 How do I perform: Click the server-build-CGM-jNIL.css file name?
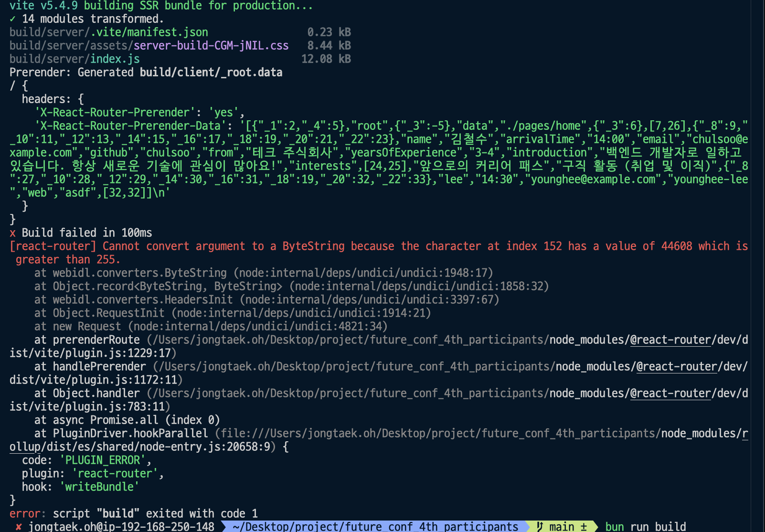pos(211,46)
